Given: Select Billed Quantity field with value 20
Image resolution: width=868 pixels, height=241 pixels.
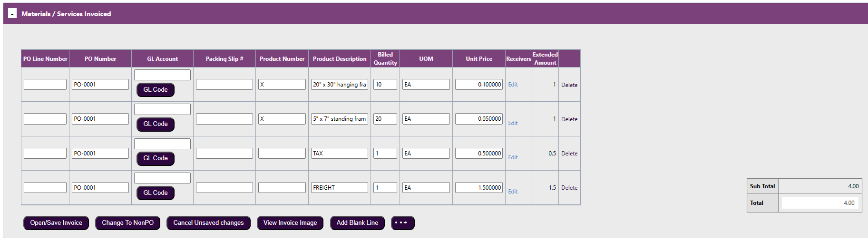Looking at the screenshot, I should (385, 119).
